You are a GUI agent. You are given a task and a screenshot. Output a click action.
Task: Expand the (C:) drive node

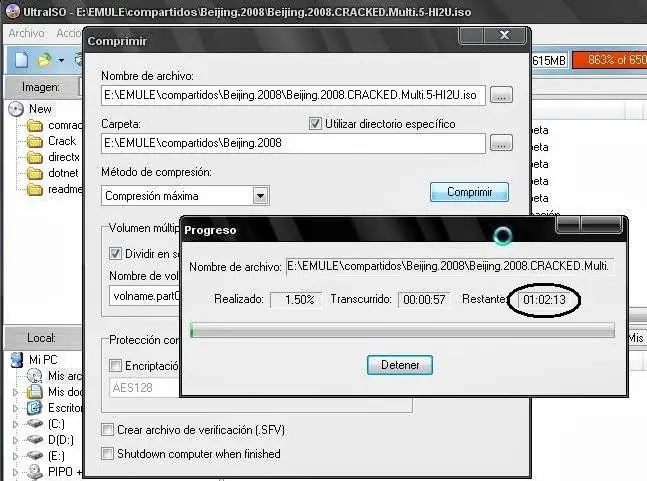pyautogui.click(x=16, y=424)
